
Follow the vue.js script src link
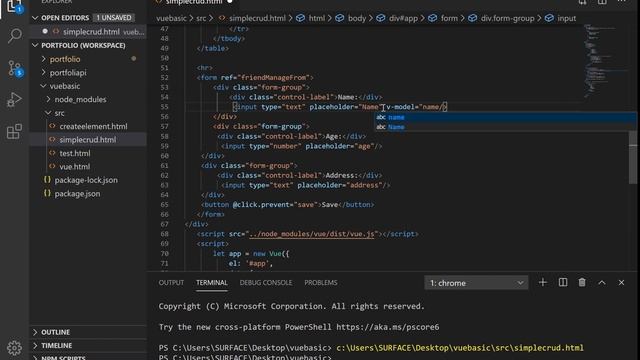[x=312, y=234]
